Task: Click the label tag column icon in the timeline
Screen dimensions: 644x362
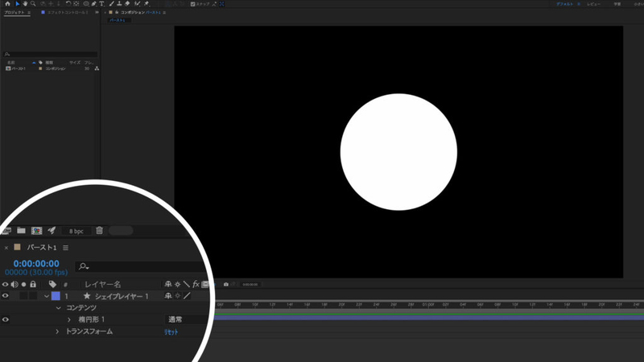Action: coord(52,284)
